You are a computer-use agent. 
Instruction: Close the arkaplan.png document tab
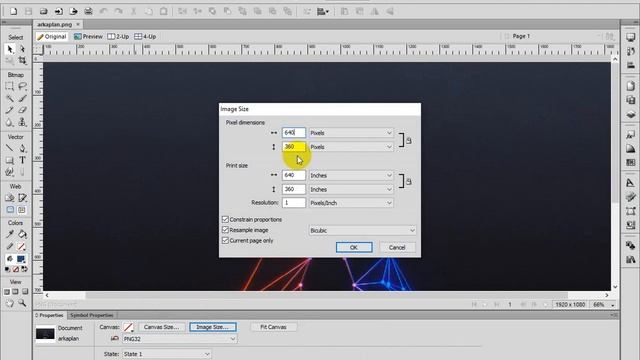[78, 24]
